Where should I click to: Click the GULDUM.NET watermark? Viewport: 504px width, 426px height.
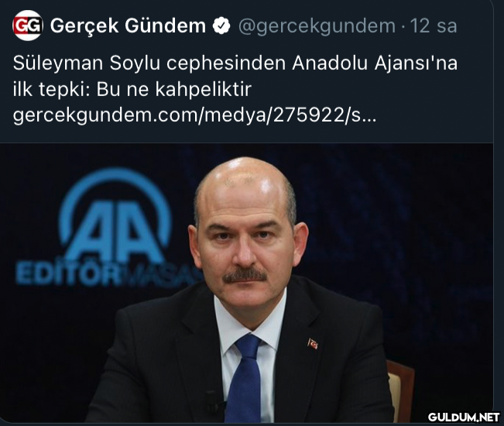coord(464,417)
